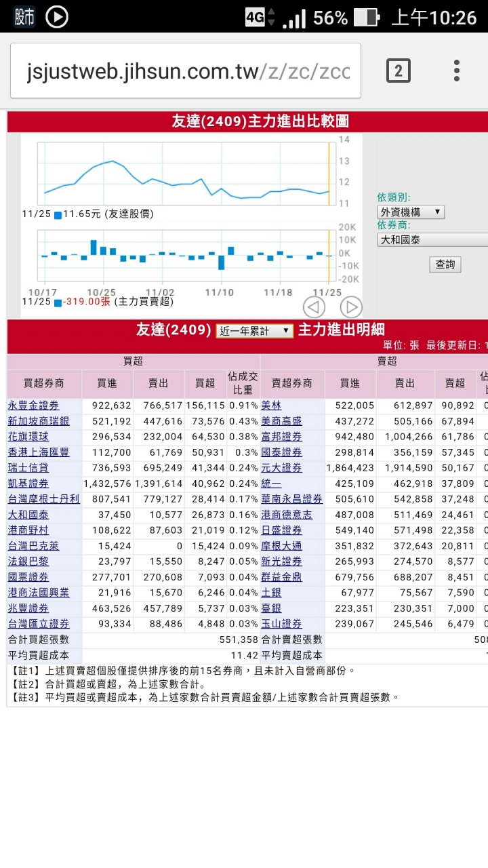This screenshot has height=868, width=488.
Task: Open 大和國泰 link in buy table
Action: (x=28, y=515)
